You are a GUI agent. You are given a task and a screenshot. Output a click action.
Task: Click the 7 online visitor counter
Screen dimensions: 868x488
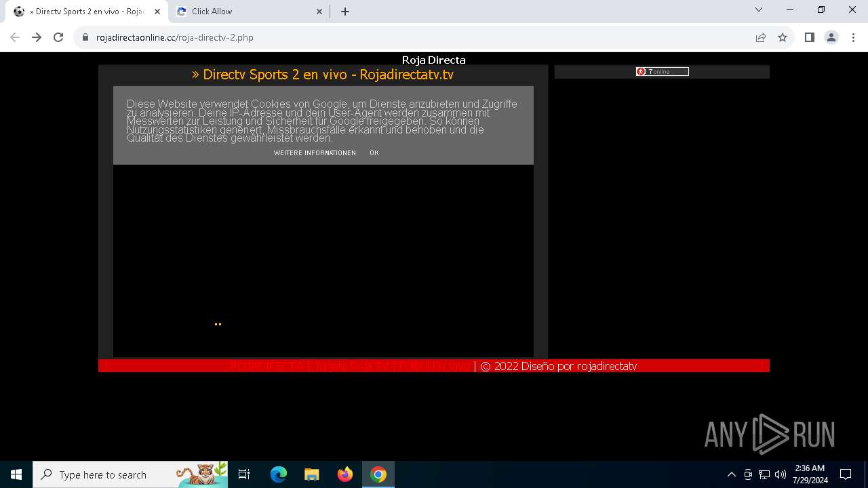point(663,72)
